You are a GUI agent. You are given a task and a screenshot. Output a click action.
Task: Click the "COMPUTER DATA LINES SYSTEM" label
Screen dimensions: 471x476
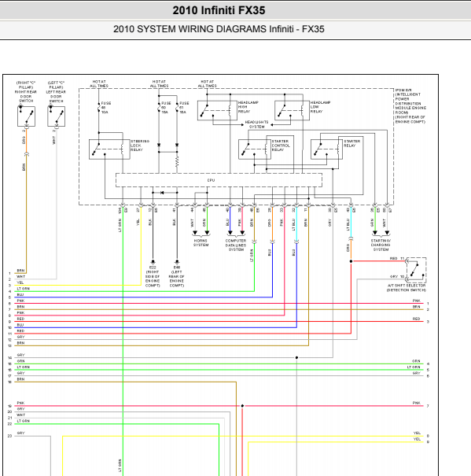tap(236, 245)
